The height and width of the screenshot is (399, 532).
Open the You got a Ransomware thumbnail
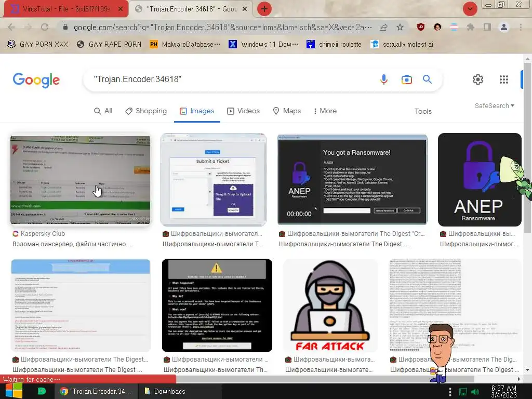pos(352,179)
